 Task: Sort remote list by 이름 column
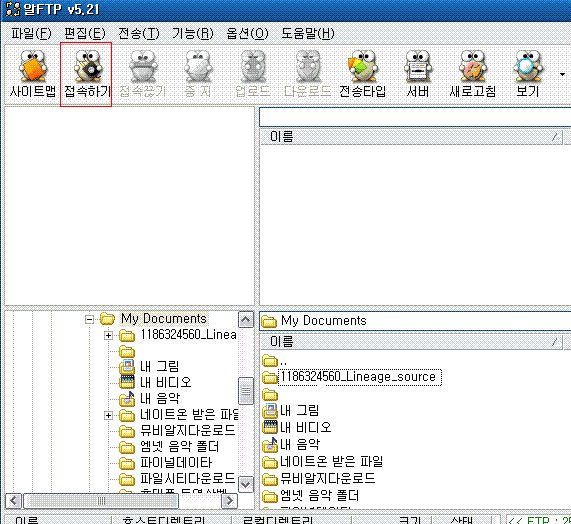tap(411, 137)
